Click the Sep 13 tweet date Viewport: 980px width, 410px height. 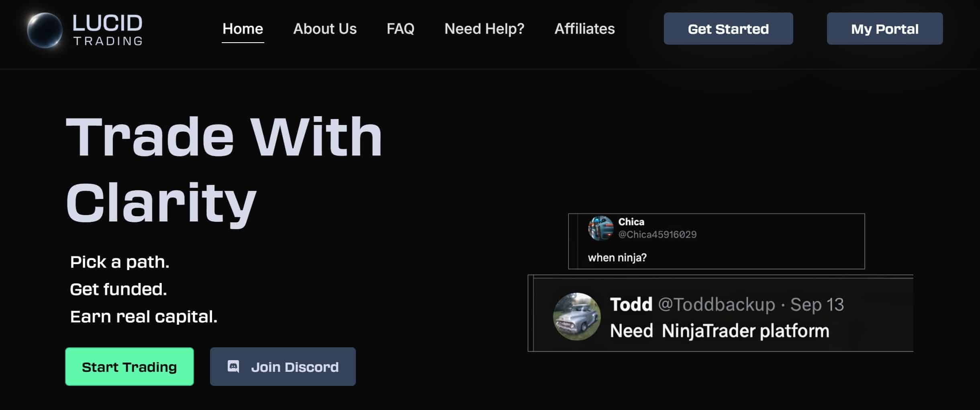[817, 305]
